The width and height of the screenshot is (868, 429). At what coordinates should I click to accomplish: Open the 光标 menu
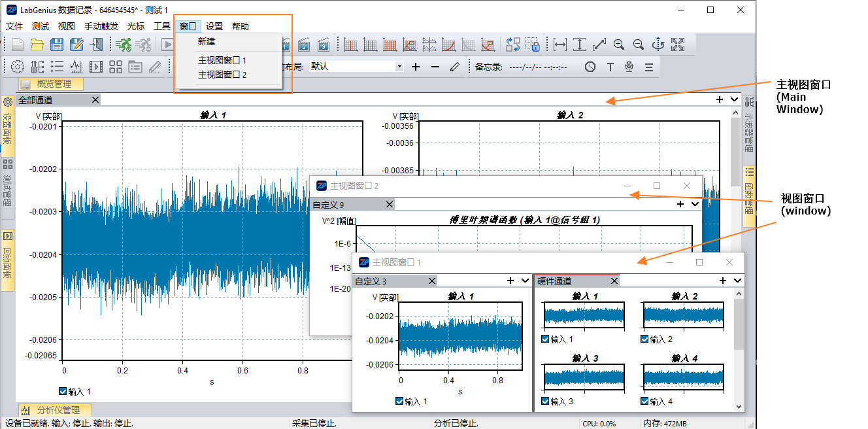click(136, 26)
